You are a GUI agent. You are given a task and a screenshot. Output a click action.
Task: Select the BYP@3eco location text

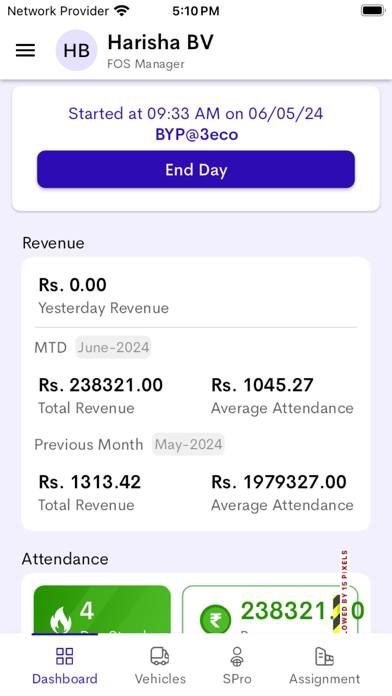(196, 134)
